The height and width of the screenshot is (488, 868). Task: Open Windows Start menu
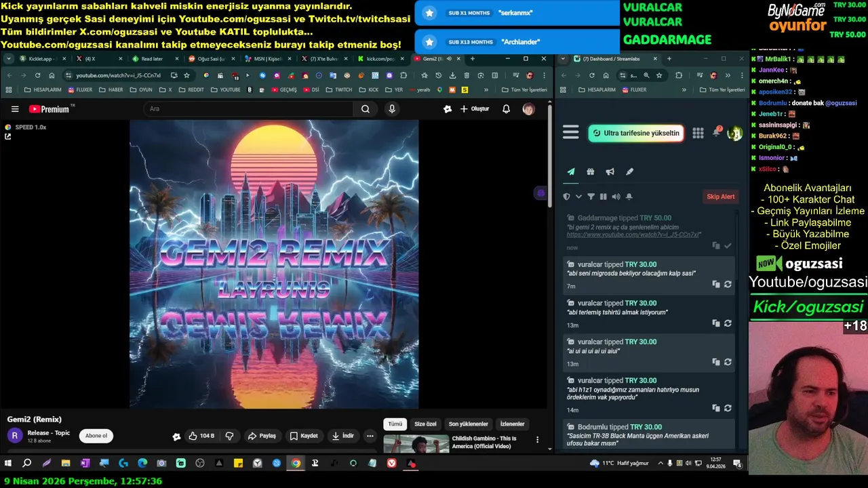tap(8, 464)
